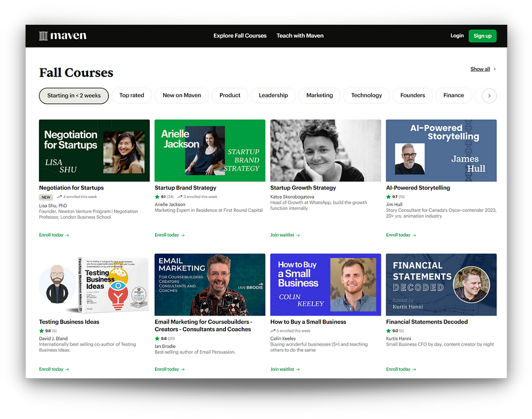Click Startup Growth Strategy course title
532x419 pixels.
click(303, 187)
